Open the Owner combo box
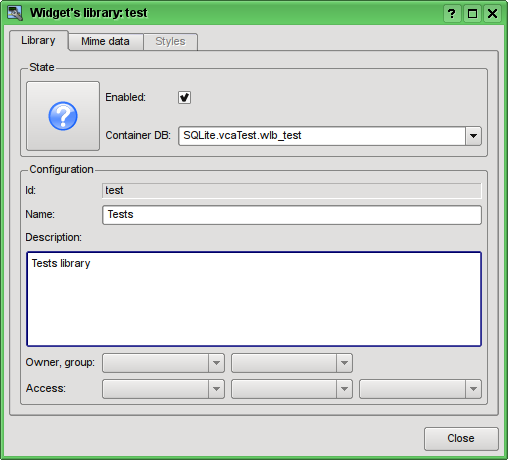 pos(163,363)
